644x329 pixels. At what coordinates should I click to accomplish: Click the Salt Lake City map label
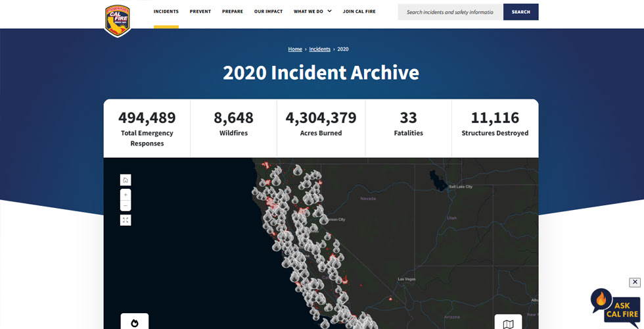click(x=461, y=187)
